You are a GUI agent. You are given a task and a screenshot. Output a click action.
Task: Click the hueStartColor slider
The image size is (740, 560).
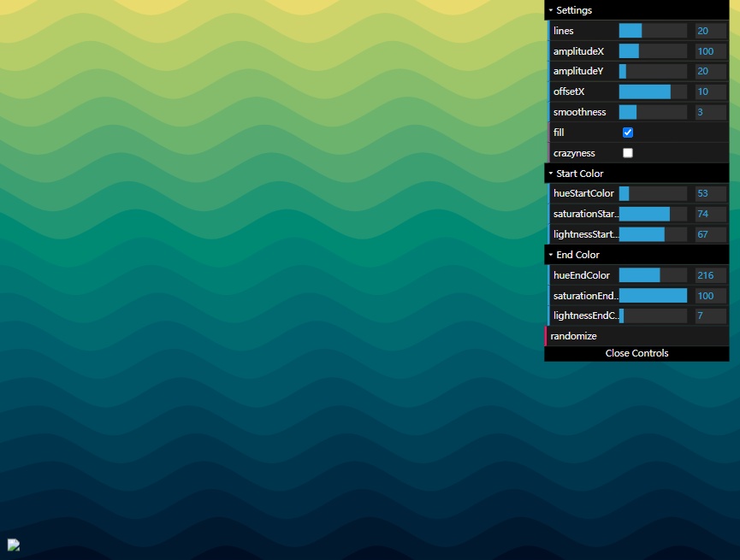click(653, 193)
